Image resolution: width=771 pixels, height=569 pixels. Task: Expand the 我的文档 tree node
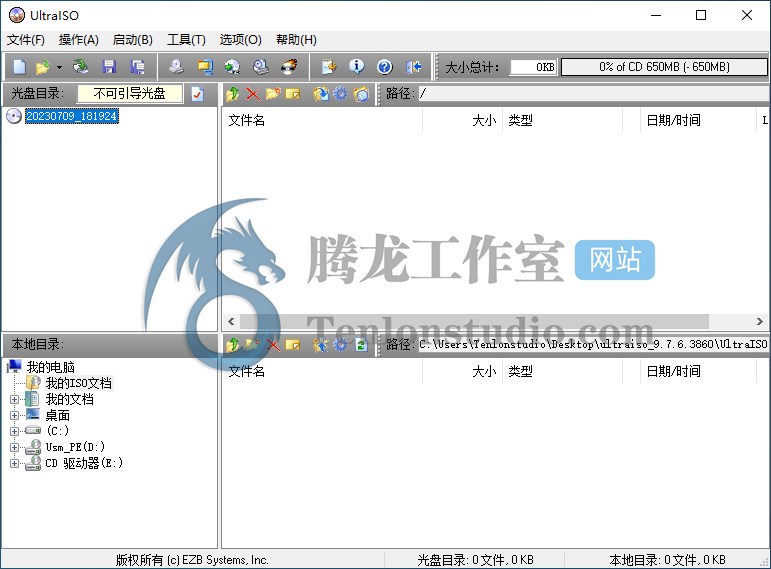14,399
